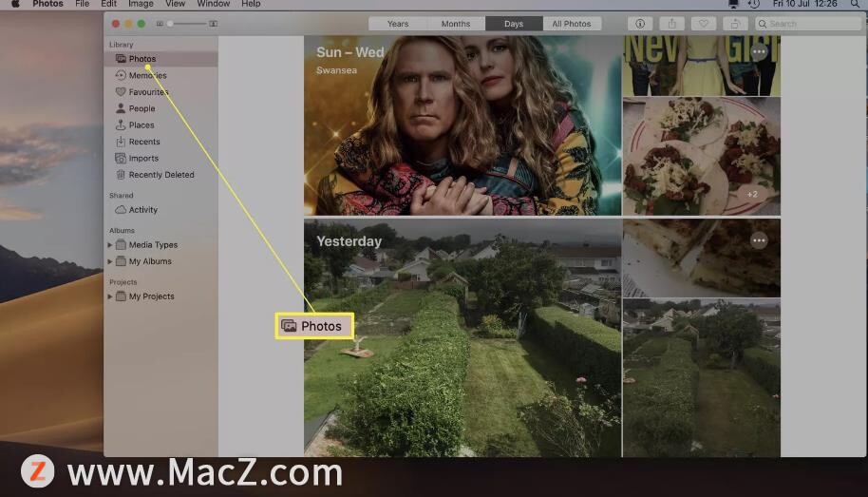This screenshot has height=497, width=868.
Task: Open the small garden hedge photo
Action: click(702, 378)
